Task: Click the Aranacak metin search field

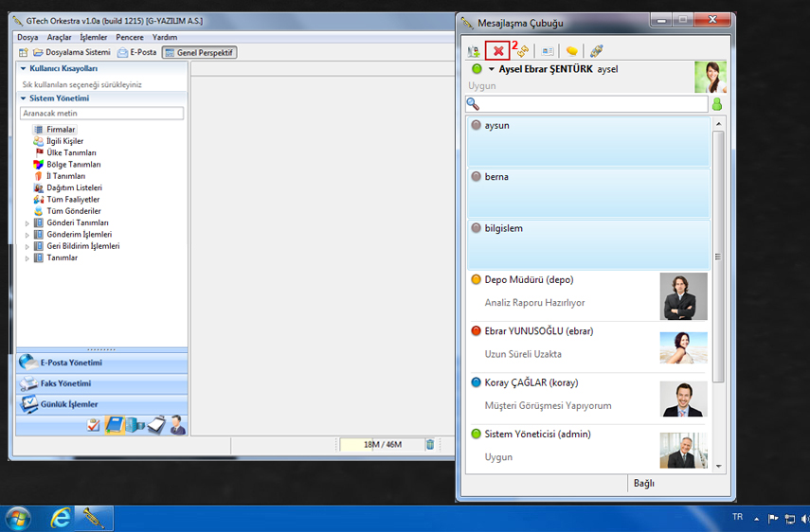Action: [x=101, y=114]
